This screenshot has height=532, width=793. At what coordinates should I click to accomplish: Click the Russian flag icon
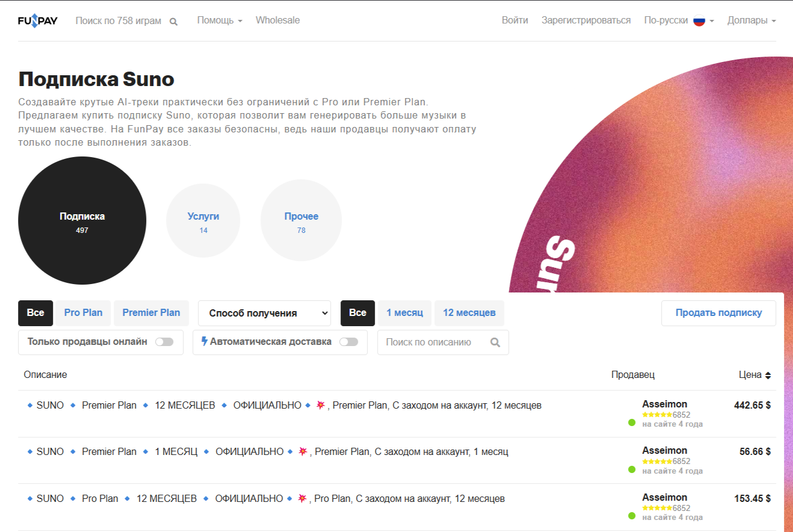(699, 20)
